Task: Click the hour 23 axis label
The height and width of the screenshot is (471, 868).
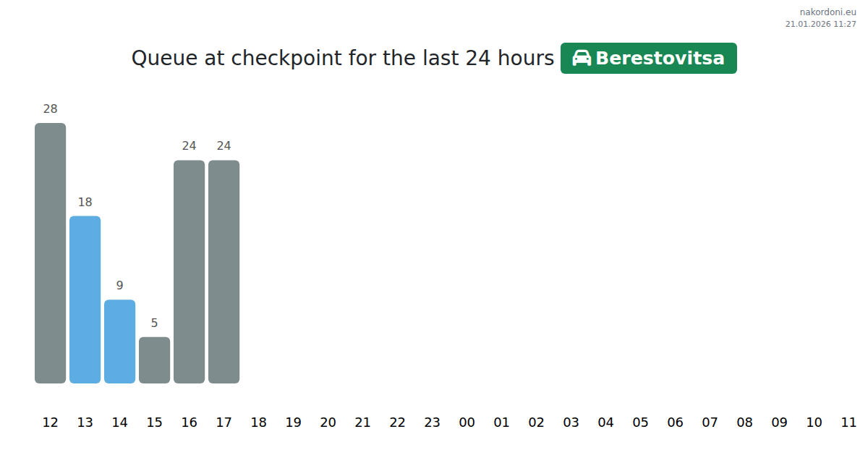Action: coord(432,423)
